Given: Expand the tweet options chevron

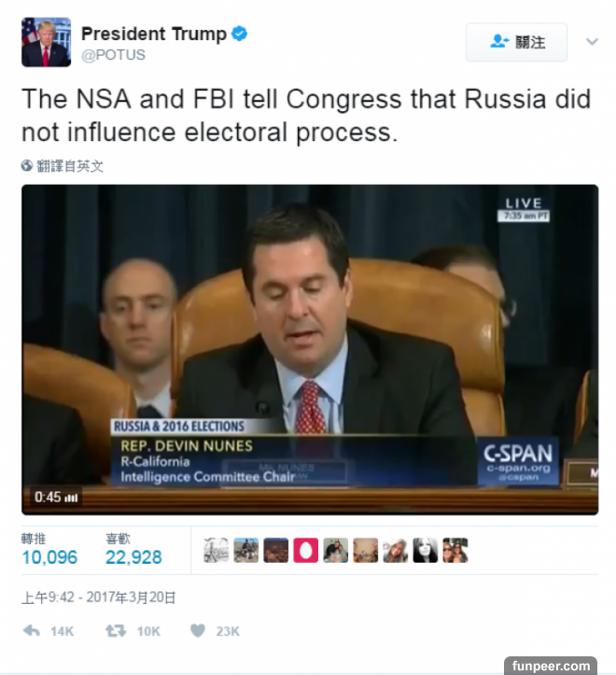Looking at the screenshot, I should point(593,41).
